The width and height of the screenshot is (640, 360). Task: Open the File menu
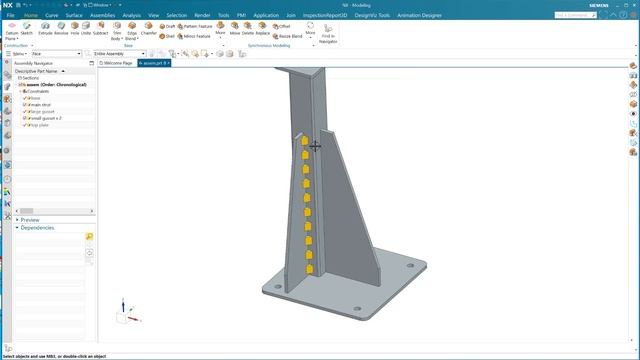[11, 15]
